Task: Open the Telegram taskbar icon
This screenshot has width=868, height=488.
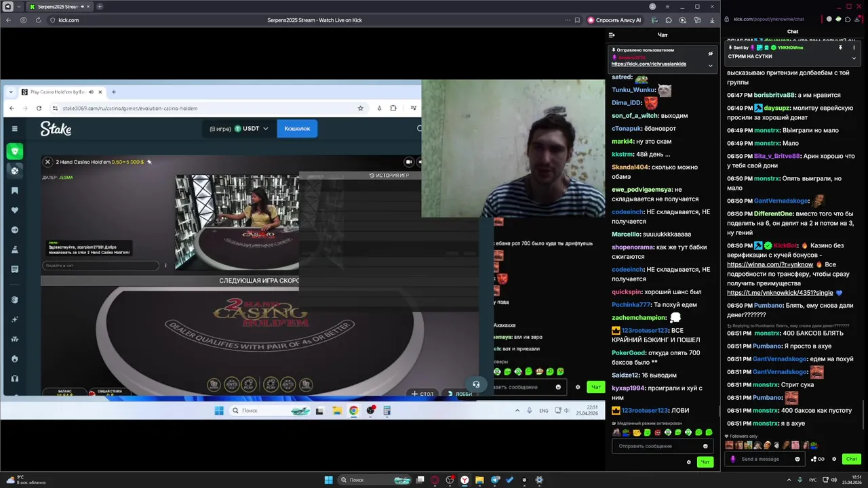Action: [495, 480]
